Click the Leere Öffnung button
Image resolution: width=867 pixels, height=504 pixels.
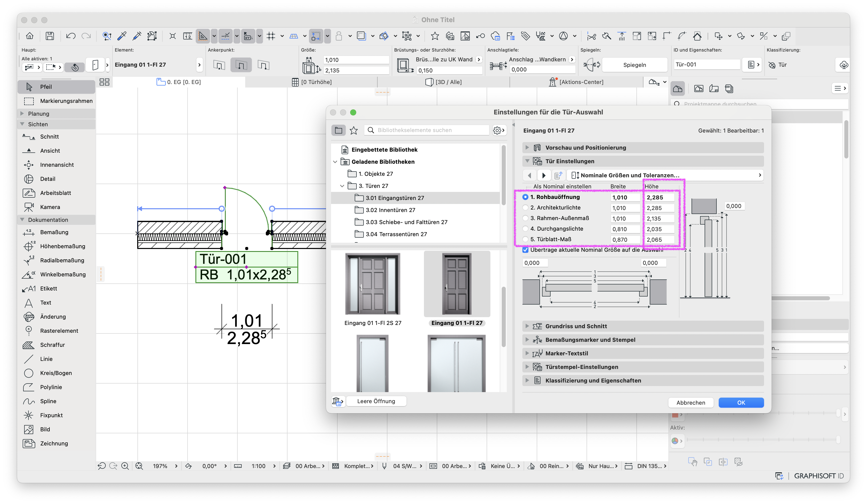click(x=376, y=401)
